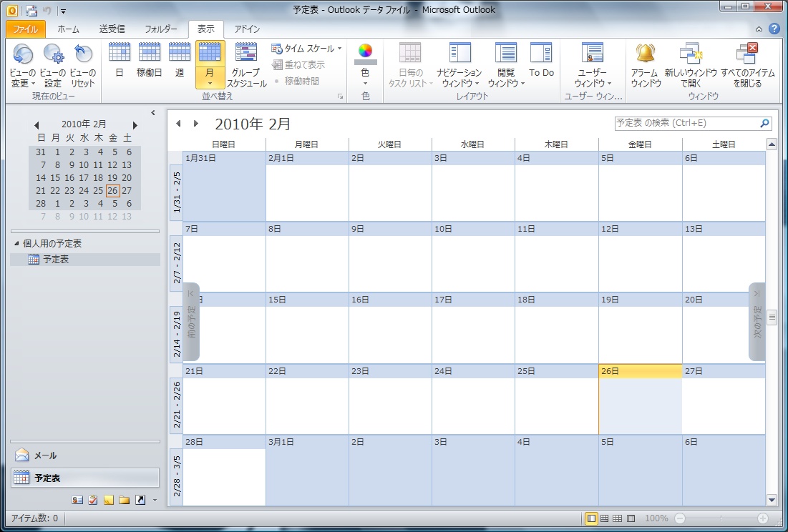Image resolution: width=788 pixels, height=532 pixels.
Task: Click the 次の予定 side tab
Action: [x=757, y=322]
